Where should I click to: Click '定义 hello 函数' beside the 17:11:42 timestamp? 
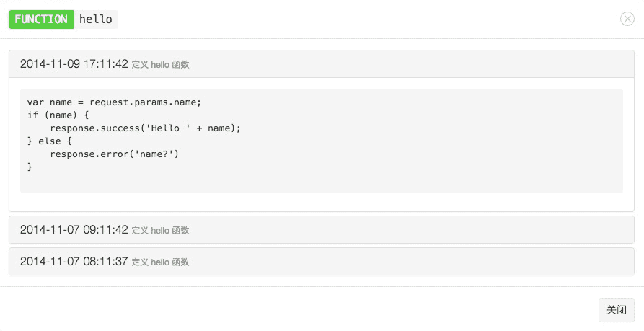tap(160, 65)
